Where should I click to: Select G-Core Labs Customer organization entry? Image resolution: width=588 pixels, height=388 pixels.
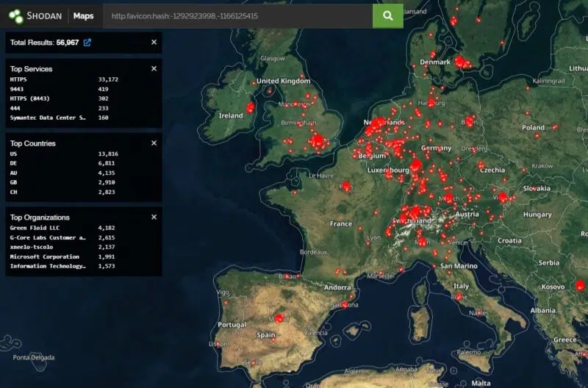[x=48, y=237]
